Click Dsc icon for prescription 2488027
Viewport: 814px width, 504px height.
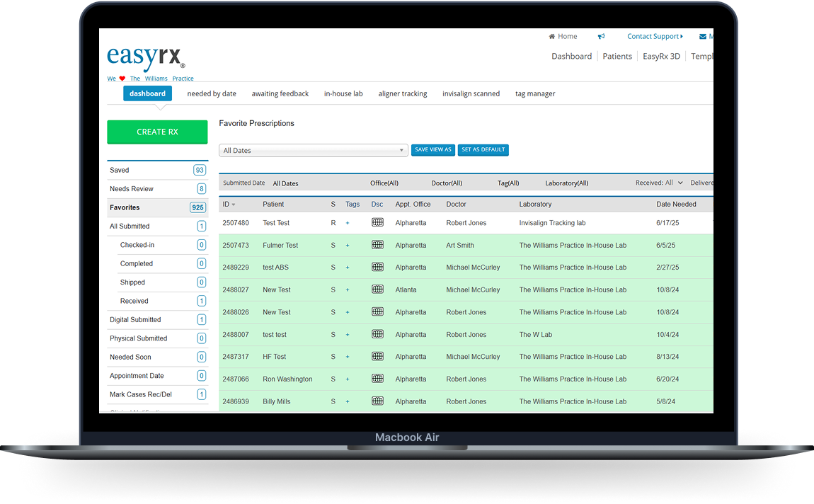click(377, 290)
